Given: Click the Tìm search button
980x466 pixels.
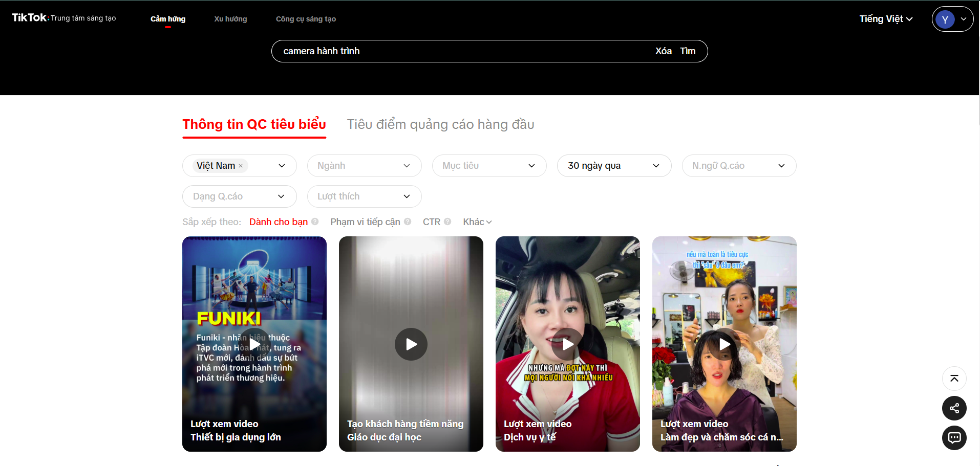Looking at the screenshot, I should 688,51.
